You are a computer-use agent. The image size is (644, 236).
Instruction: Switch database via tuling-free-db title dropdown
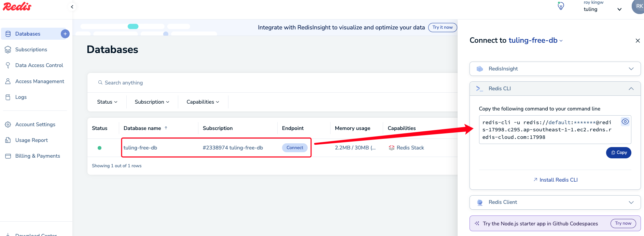click(x=535, y=40)
